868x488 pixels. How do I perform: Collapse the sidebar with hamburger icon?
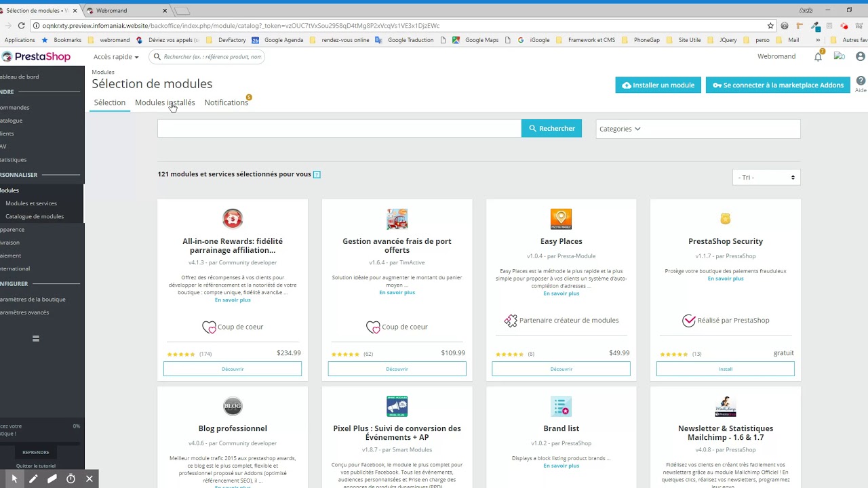tap(36, 338)
